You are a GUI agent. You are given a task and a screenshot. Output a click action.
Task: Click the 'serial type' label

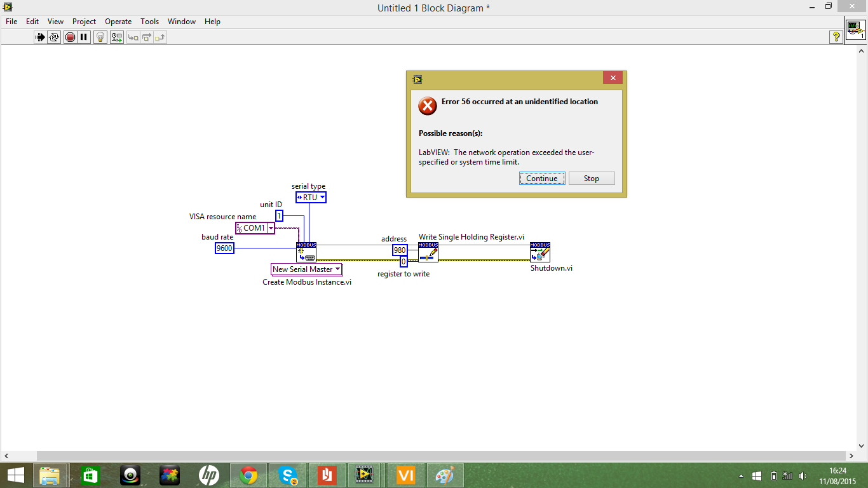(x=308, y=186)
